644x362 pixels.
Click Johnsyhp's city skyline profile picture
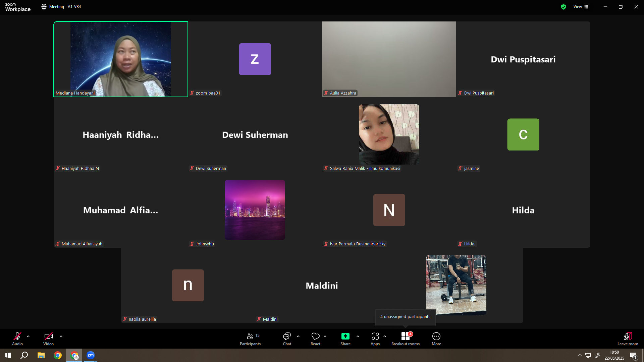255,210
